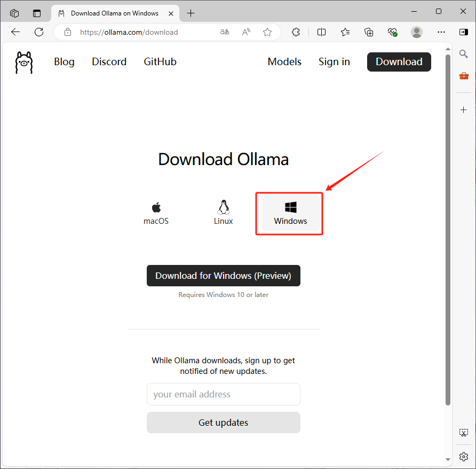476x469 pixels.
Task: Select the macOS download option
Action: (156, 213)
